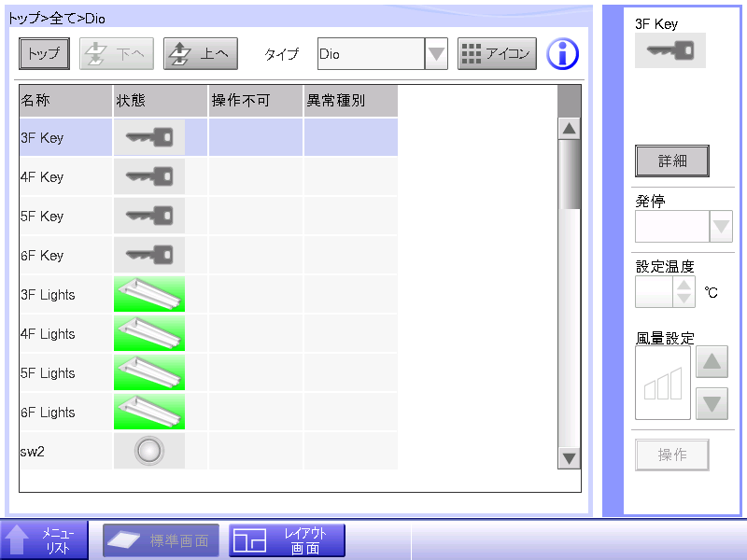Click the sw2 round switch icon

point(149,451)
